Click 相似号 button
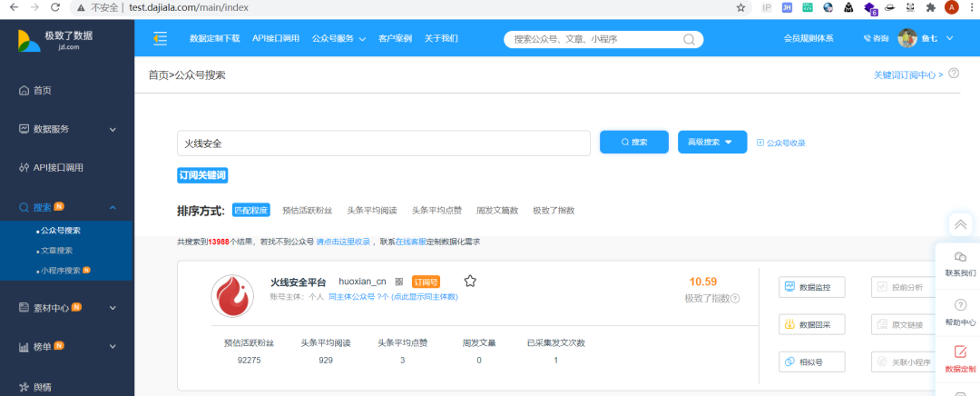Image resolution: width=980 pixels, height=396 pixels. (x=812, y=361)
